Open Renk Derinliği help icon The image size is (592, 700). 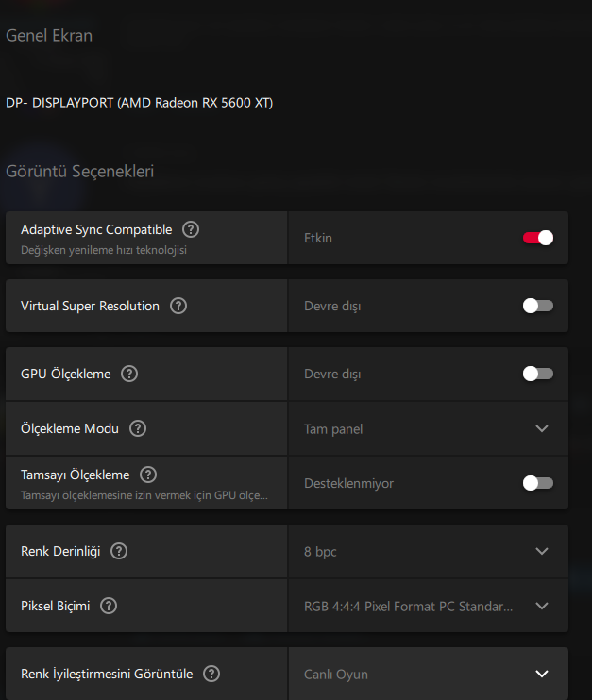[119, 551]
